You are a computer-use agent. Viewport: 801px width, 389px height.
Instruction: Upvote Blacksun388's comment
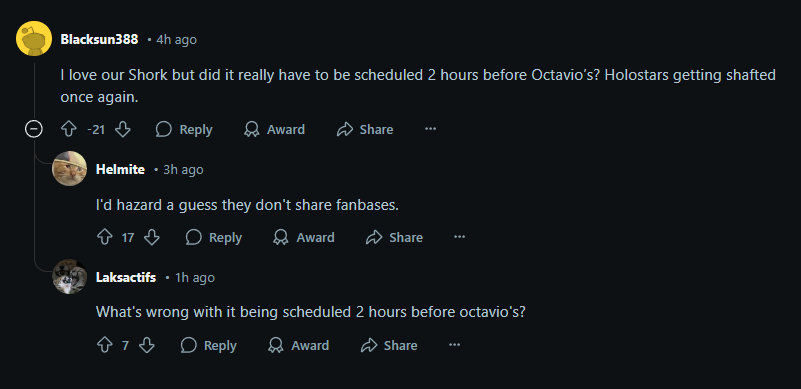(x=68, y=130)
